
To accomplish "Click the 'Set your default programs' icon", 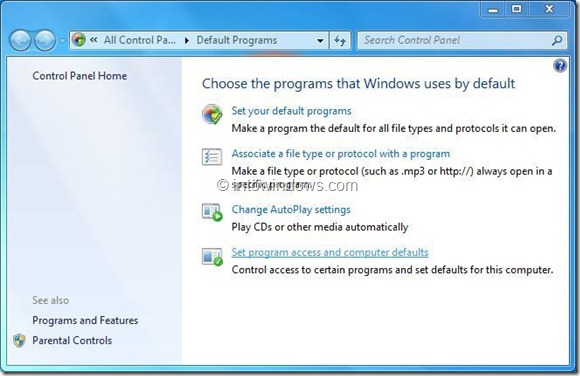I will coord(212,114).
